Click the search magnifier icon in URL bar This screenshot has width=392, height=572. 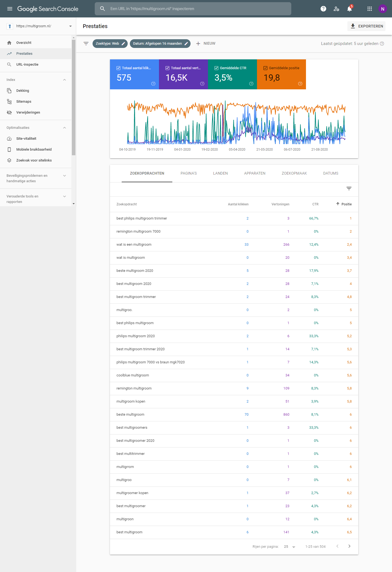pos(102,9)
